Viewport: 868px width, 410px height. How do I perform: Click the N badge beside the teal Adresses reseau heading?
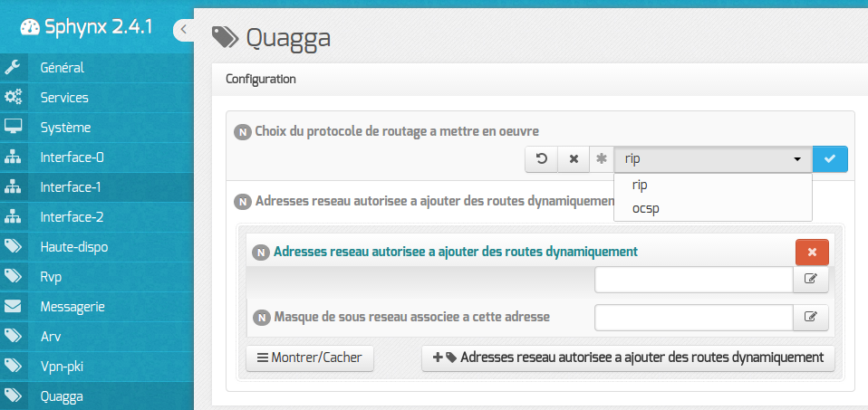pyautogui.click(x=261, y=253)
